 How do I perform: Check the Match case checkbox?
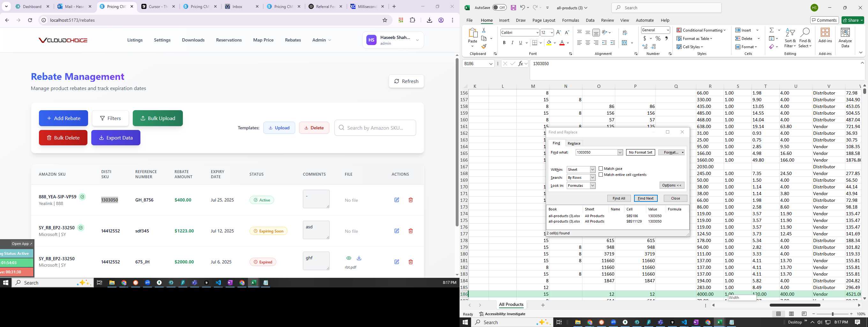point(601,169)
